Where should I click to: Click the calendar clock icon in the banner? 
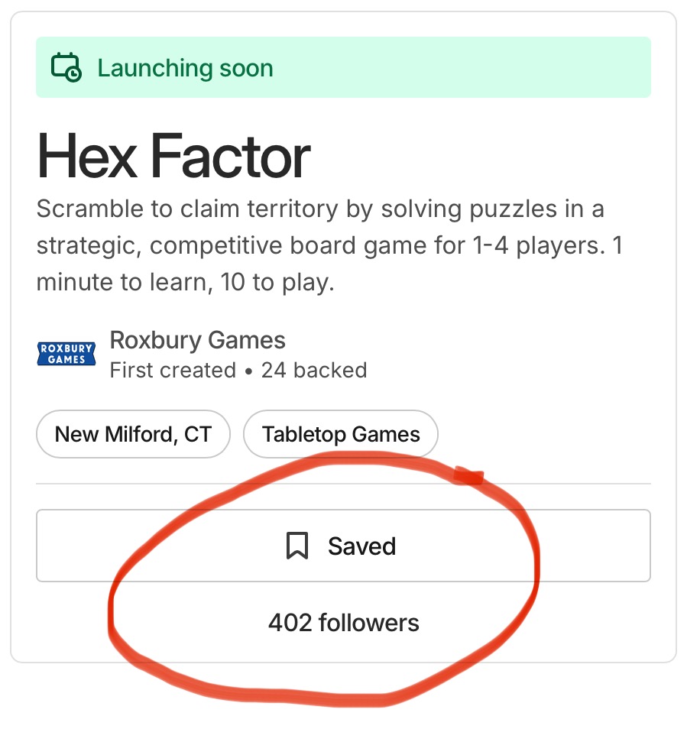coord(66,67)
